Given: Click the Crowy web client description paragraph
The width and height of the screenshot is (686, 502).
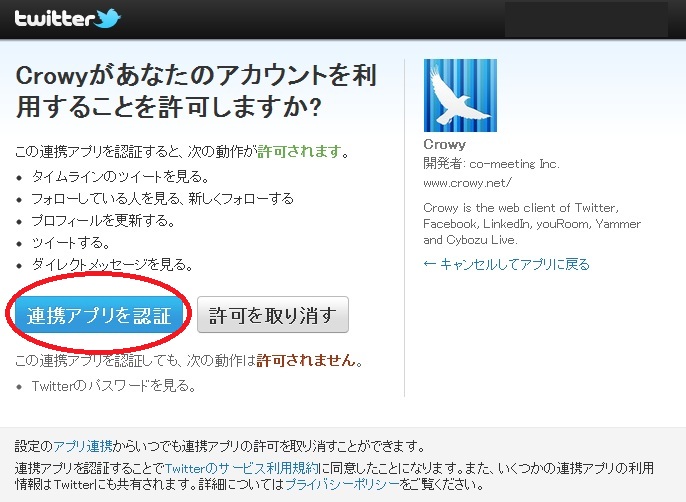Looking at the screenshot, I should pos(532,223).
